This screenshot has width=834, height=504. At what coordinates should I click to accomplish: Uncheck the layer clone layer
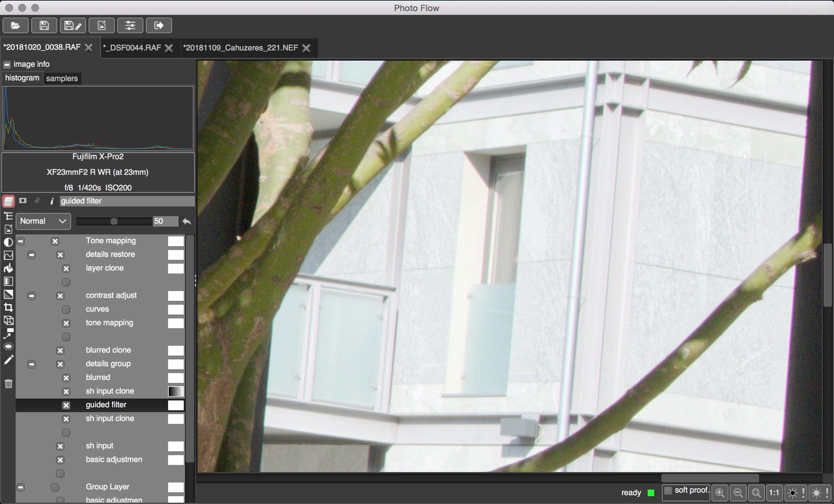66,269
